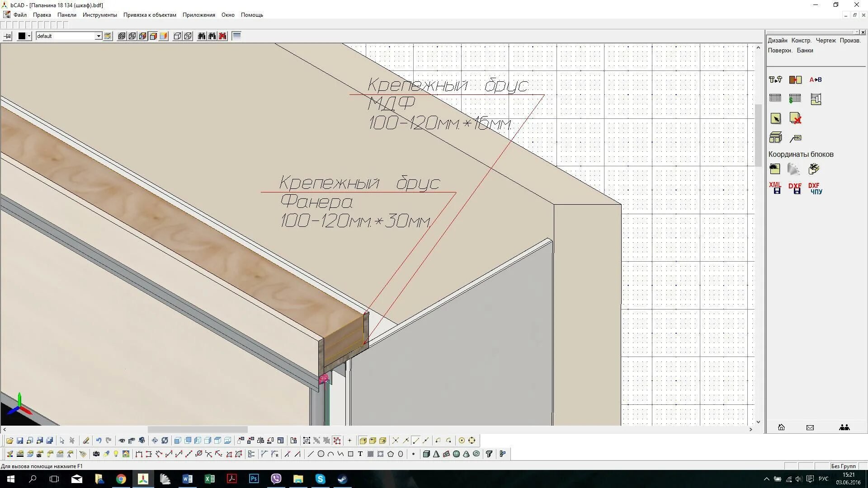The height and width of the screenshot is (488, 868).
Task: Click the users group icon in side panel
Action: 844,427
